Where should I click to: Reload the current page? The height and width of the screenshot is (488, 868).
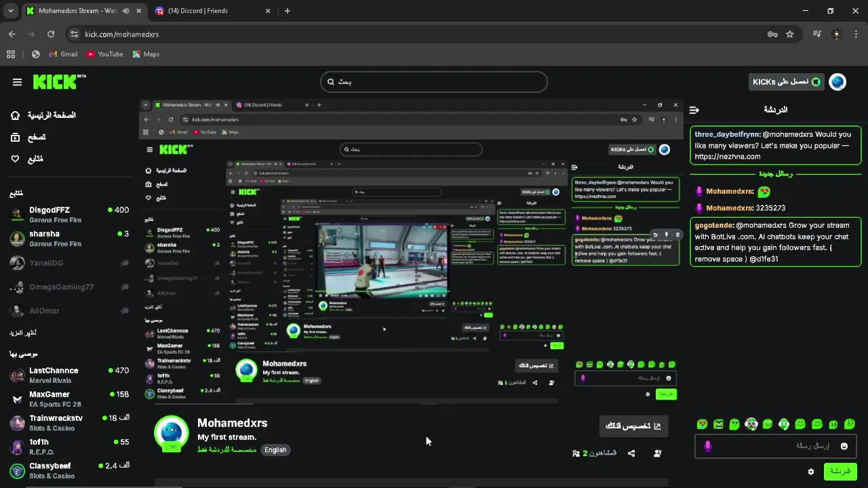[x=51, y=34]
